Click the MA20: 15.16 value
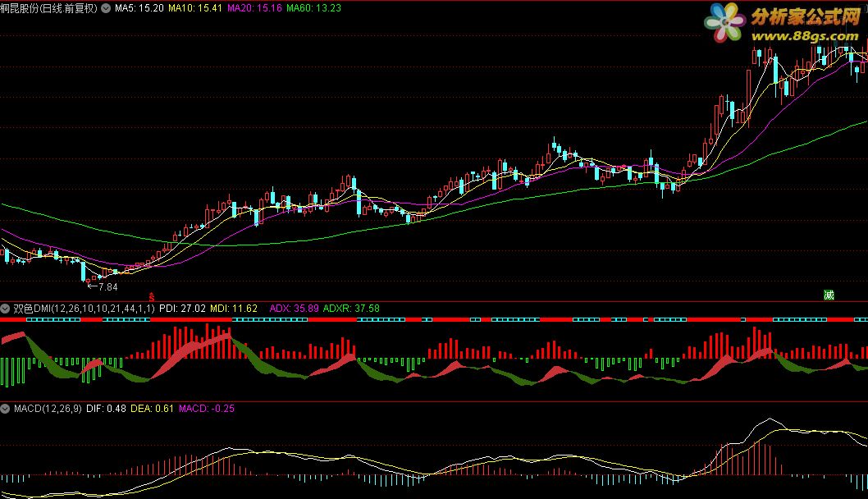The image size is (868, 499). (x=254, y=8)
